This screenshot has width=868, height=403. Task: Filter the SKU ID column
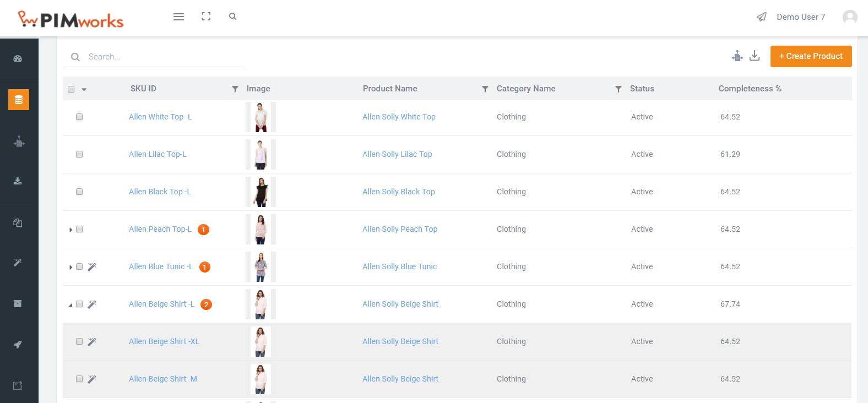pyautogui.click(x=235, y=89)
